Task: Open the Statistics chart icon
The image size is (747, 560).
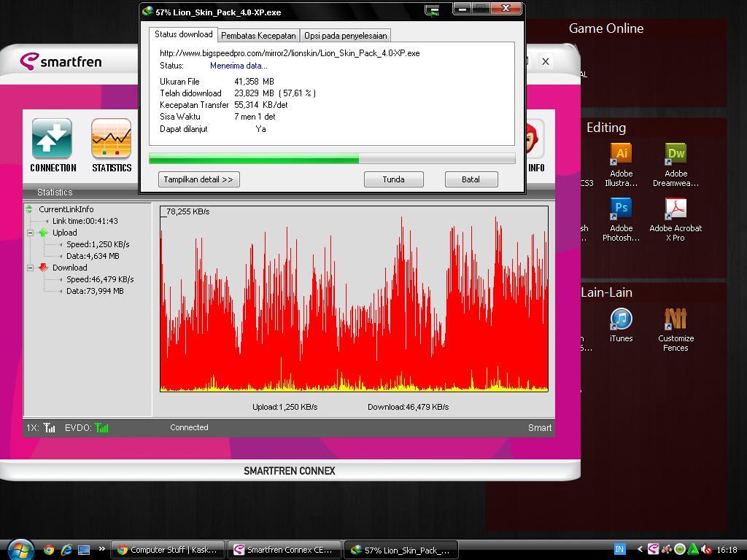Action: 111,139
